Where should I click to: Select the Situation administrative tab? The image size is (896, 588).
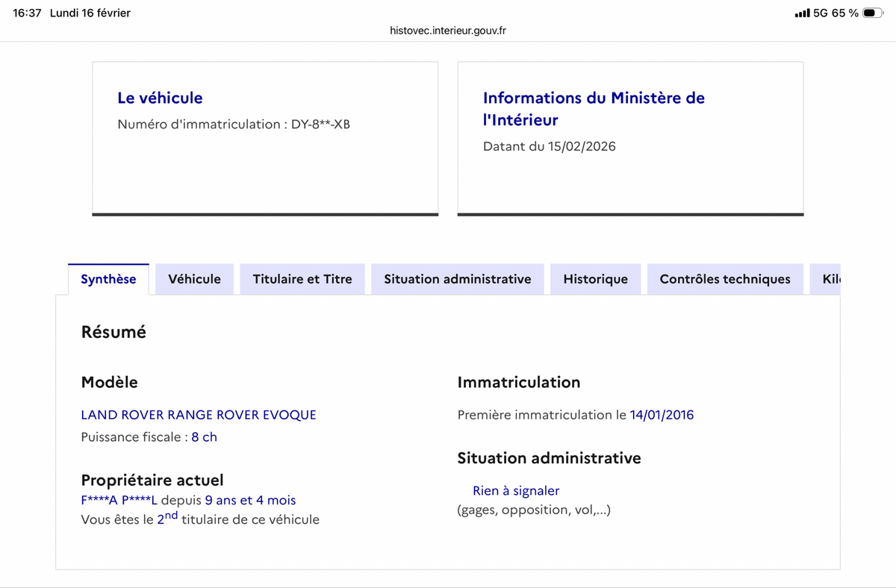(x=458, y=279)
